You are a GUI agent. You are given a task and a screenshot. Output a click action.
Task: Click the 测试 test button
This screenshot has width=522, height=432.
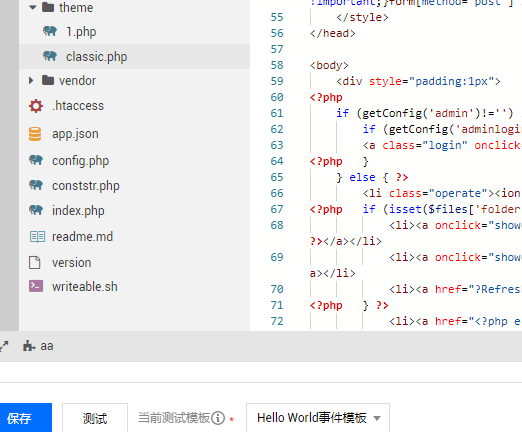tap(95, 418)
